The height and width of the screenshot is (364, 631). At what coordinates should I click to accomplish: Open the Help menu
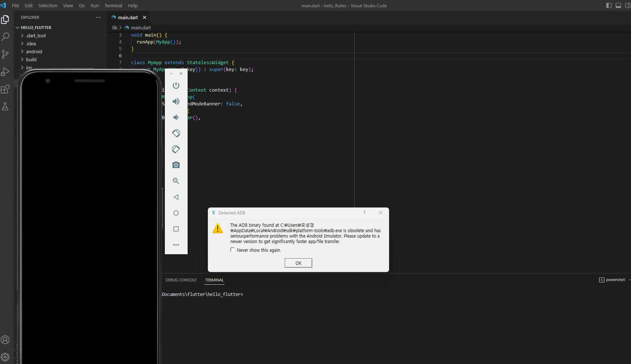click(x=133, y=5)
